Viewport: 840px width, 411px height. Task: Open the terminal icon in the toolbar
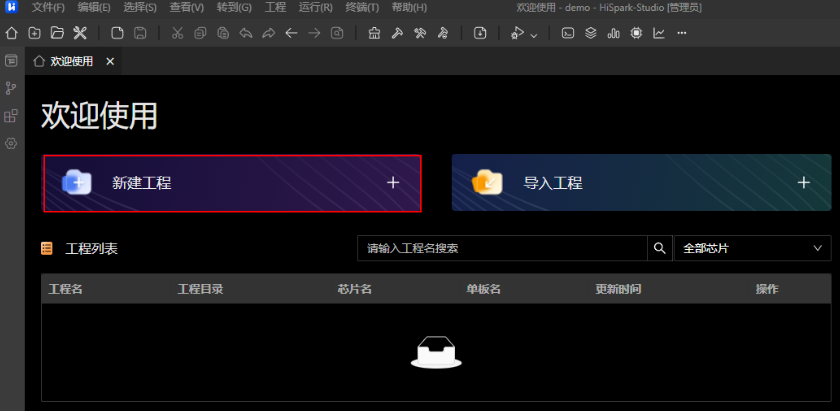[x=568, y=33]
